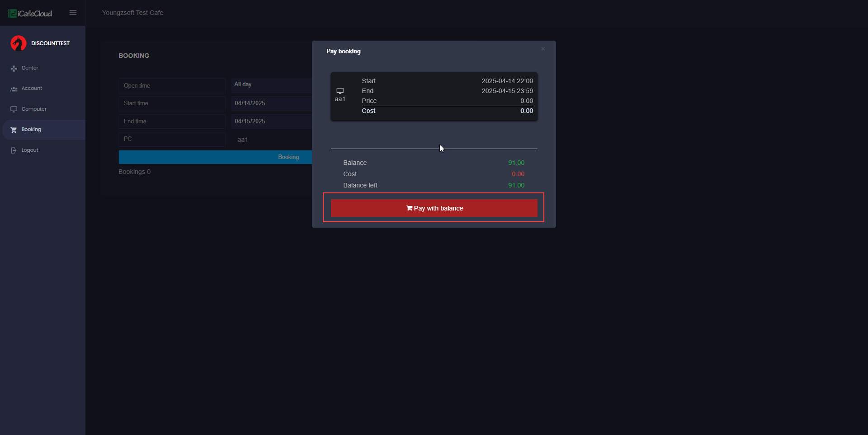Click the Youngzsoft Test Cafe title
Screen dimensions: 868x435
tap(132, 13)
